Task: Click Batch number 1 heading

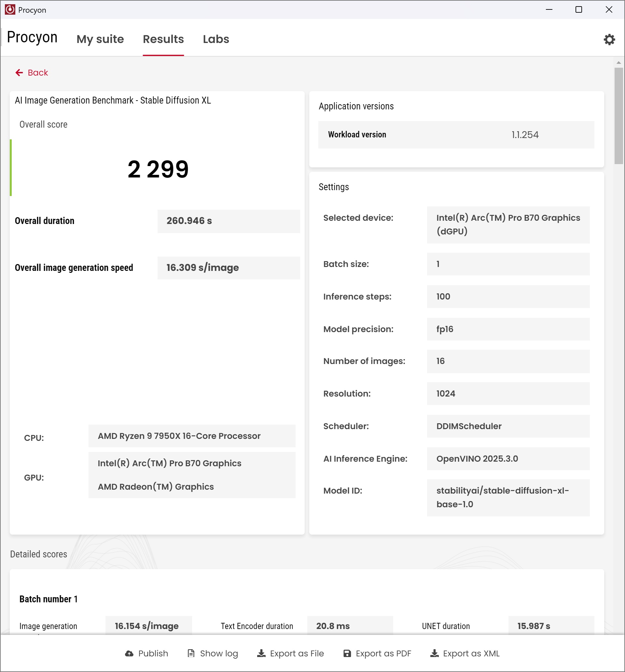Action: 48,599
